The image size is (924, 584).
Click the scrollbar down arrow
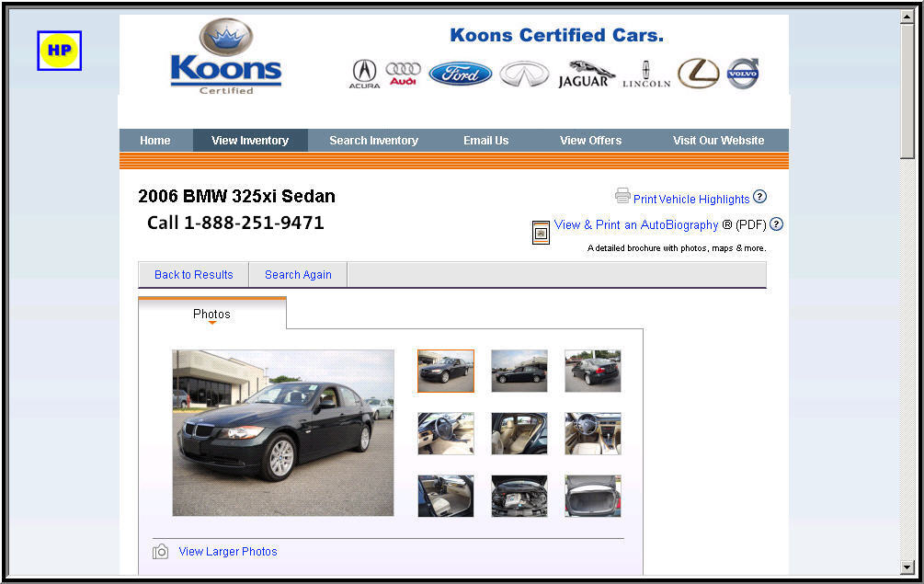[907, 567]
